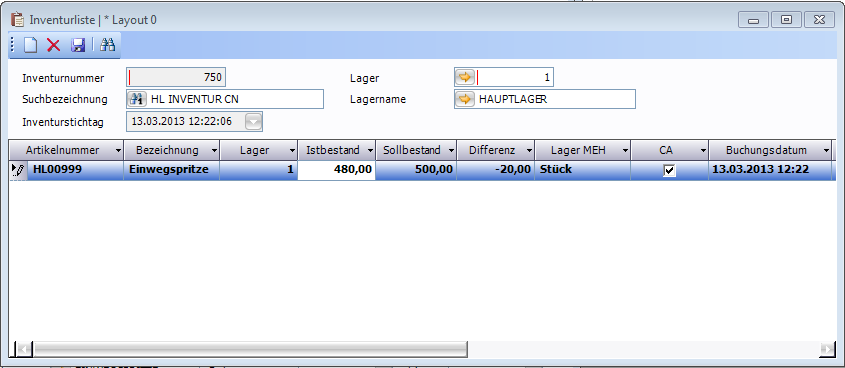Open the Inventurstichtag date dropdown
845x368 pixels.
254,122
